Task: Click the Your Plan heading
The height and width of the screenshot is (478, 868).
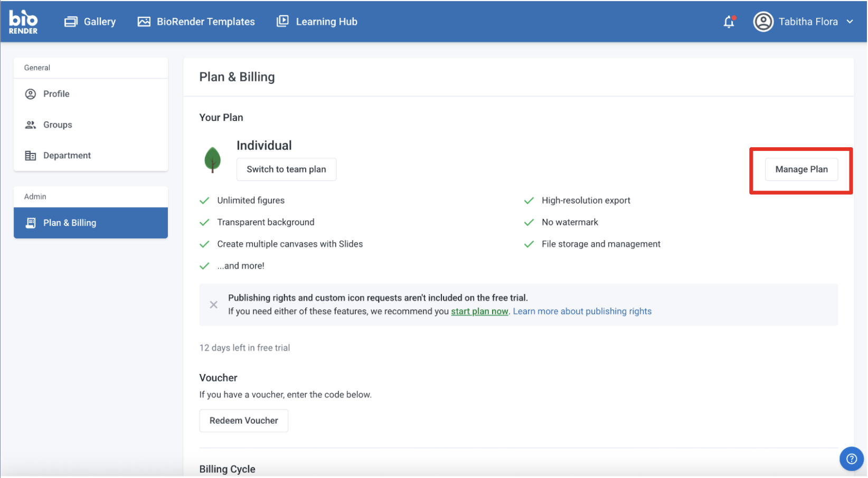Action: [221, 118]
